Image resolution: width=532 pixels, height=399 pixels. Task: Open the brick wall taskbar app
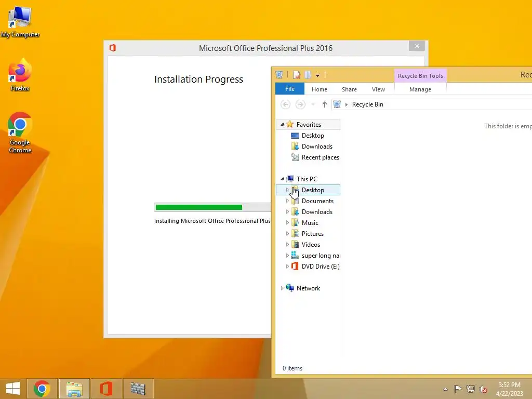(x=138, y=389)
